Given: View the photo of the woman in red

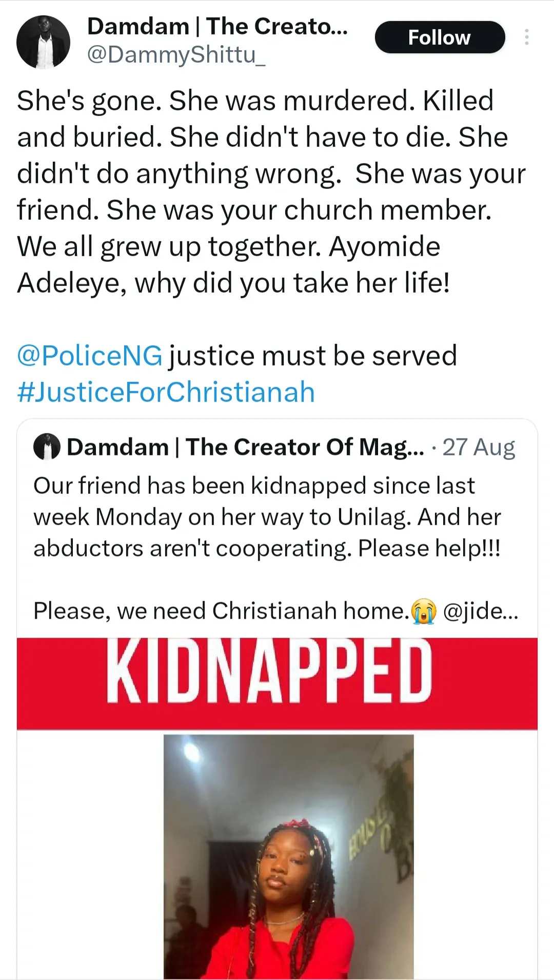Looking at the screenshot, I should pyautogui.click(x=288, y=856).
